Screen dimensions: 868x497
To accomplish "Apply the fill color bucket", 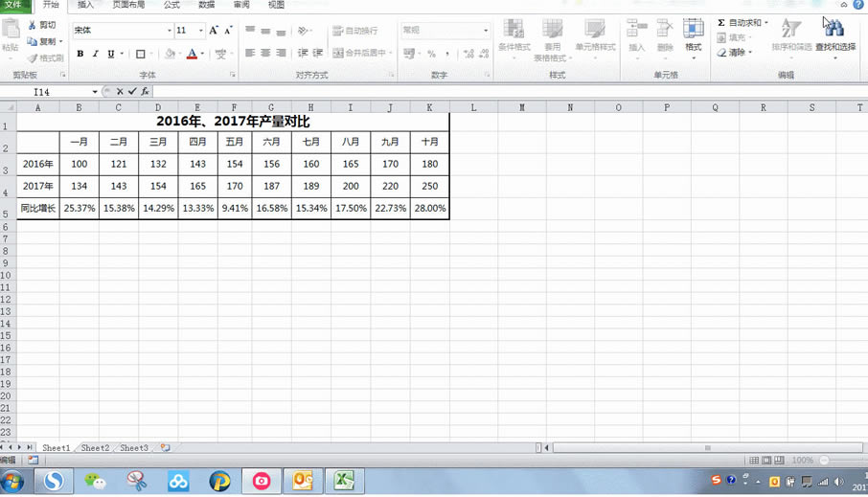I will tap(170, 54).
